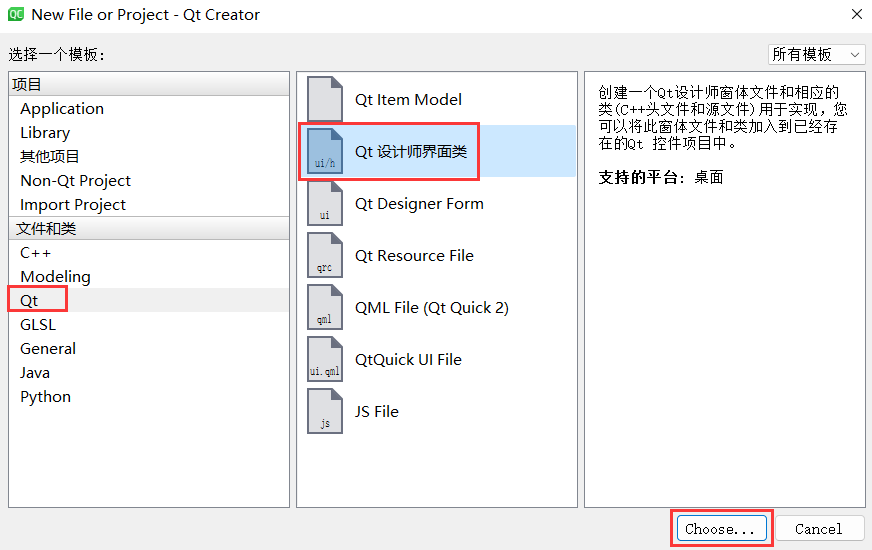Click the qrc Resource File icon
Screen dimensions: 872x550
coord(325,255)
